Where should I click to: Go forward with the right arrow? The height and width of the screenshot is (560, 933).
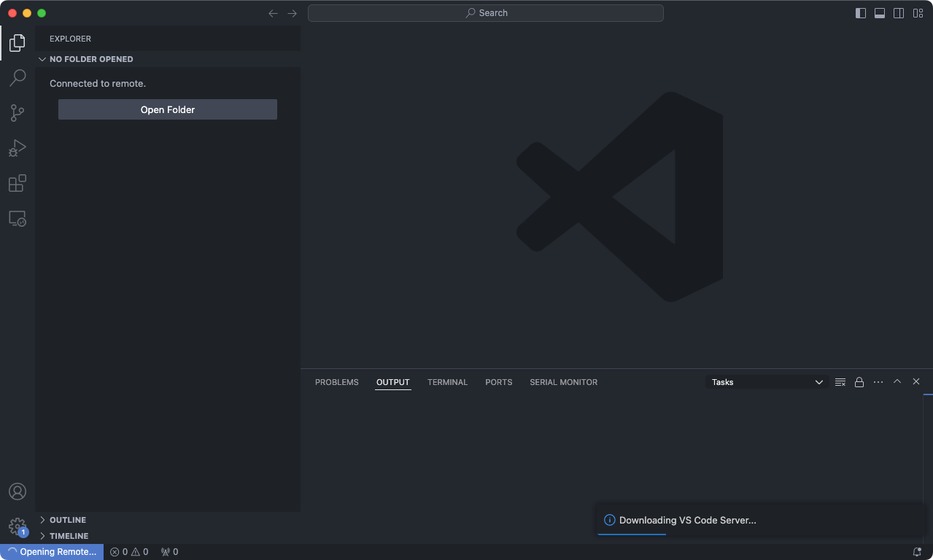pyautogui.click(x=293, y=13)
